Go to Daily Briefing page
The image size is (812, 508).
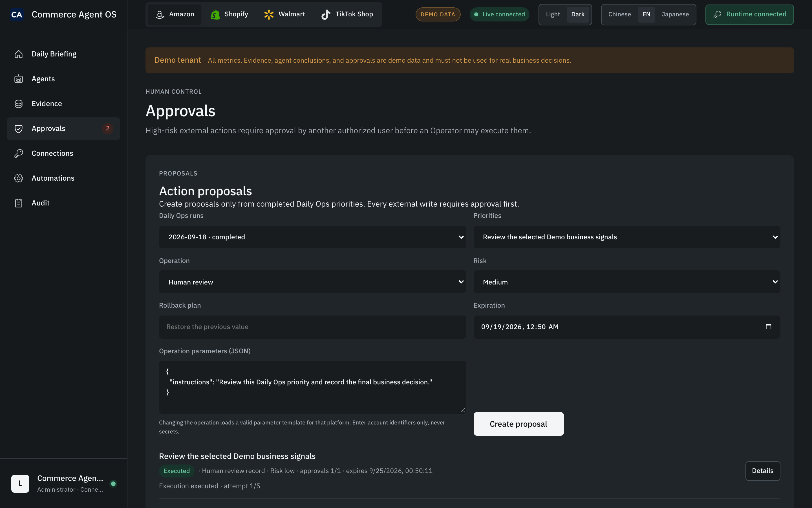(x=63, y=54)
